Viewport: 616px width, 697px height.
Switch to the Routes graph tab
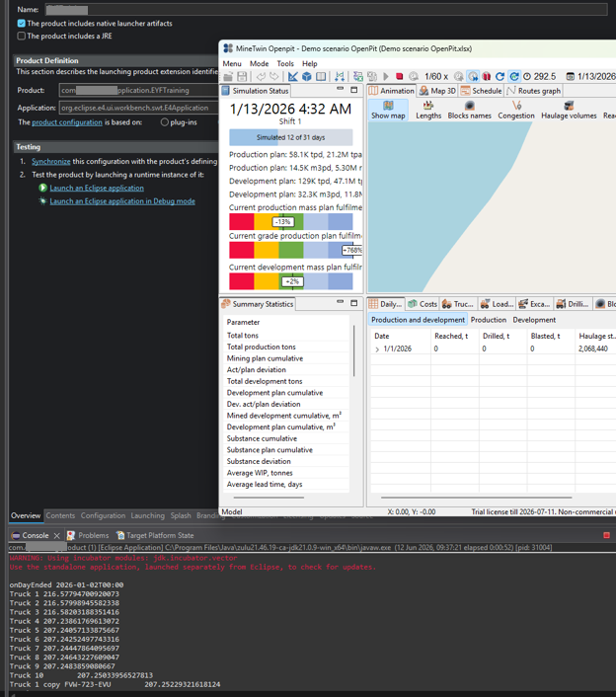(x=533, y=91)
